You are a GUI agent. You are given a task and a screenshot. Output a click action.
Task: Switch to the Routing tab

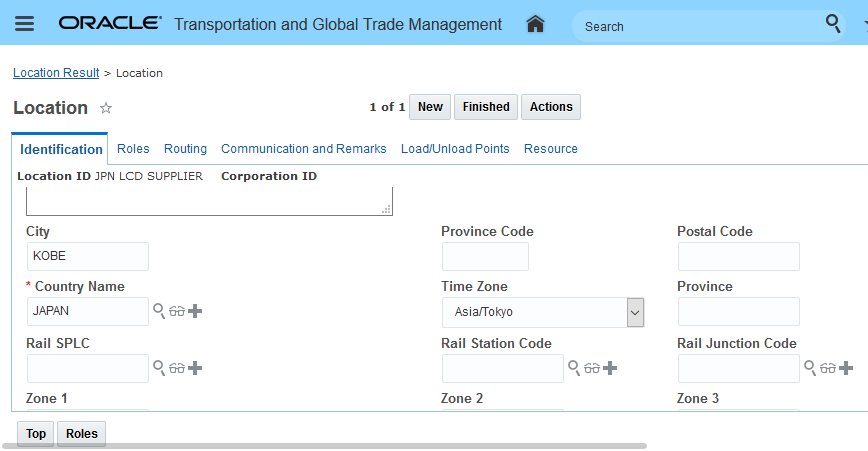185,149
